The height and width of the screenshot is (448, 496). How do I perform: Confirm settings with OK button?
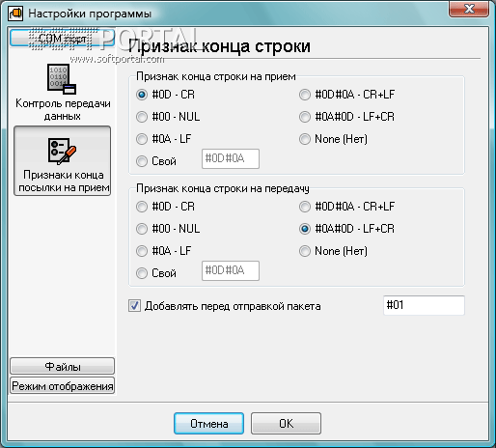click(x=286, y=423)
